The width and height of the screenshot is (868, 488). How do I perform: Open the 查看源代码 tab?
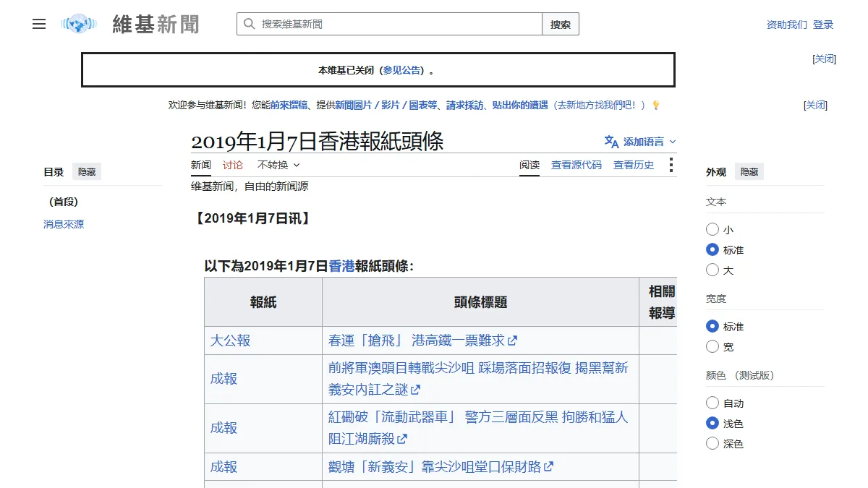pos(576,165)
